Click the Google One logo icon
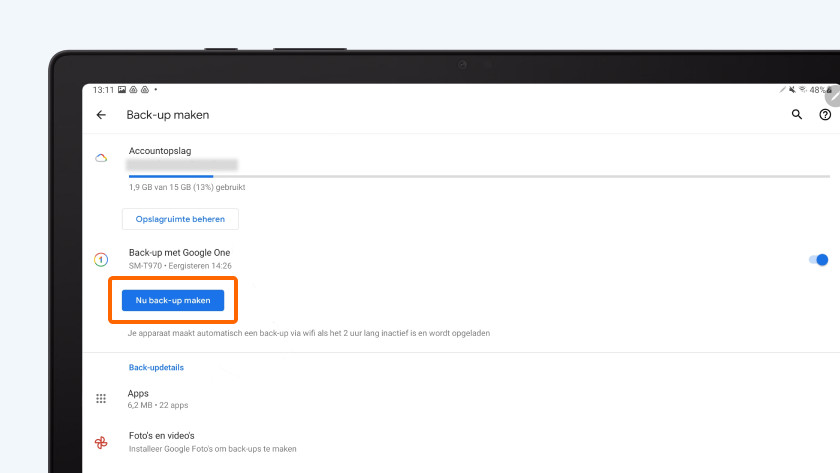This screenshot has width=840, height=473. click(x=101, y=259)
